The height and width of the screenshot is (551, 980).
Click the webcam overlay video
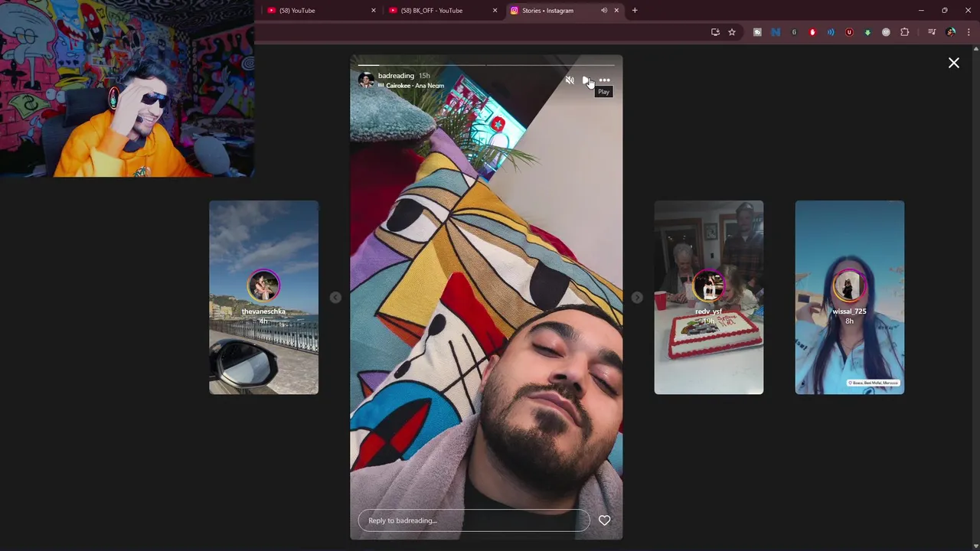[127, 89]
